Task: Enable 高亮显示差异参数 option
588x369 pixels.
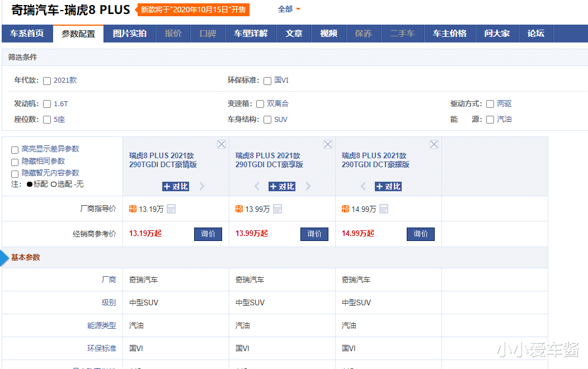Action: pyautogui.click(x=15, y=150)
